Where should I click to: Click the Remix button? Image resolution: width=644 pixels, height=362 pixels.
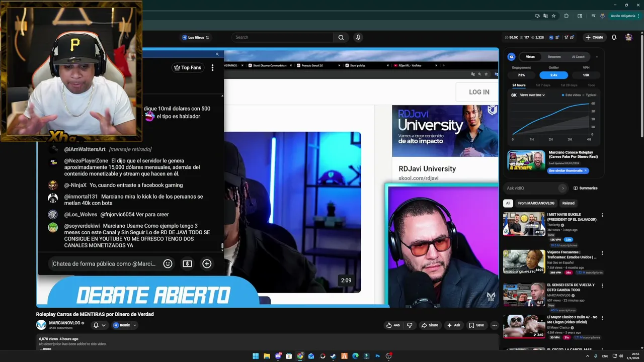coord(122,325)
